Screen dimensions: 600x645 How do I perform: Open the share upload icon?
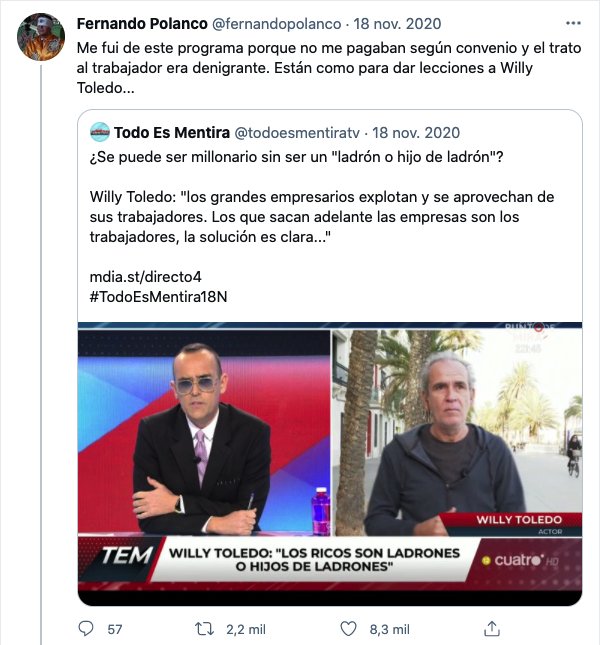pyautogui.click(x=492, y=629)
